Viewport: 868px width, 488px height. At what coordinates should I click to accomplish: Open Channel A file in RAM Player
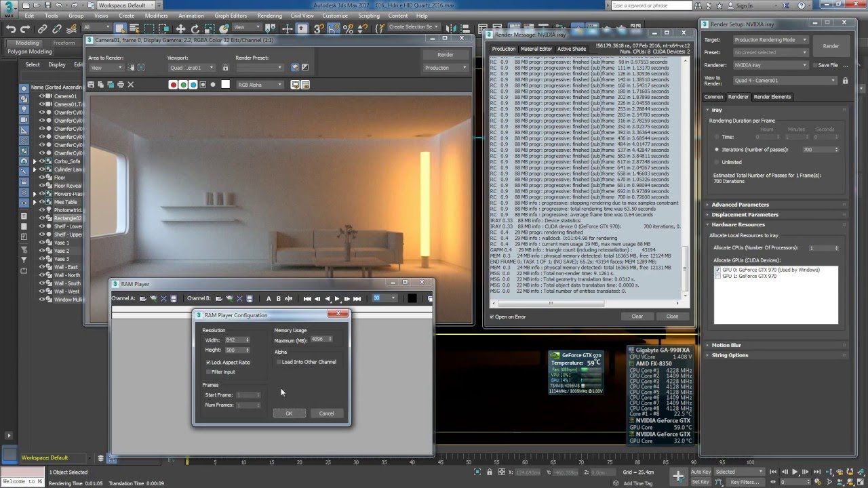[x=143, y=298]
